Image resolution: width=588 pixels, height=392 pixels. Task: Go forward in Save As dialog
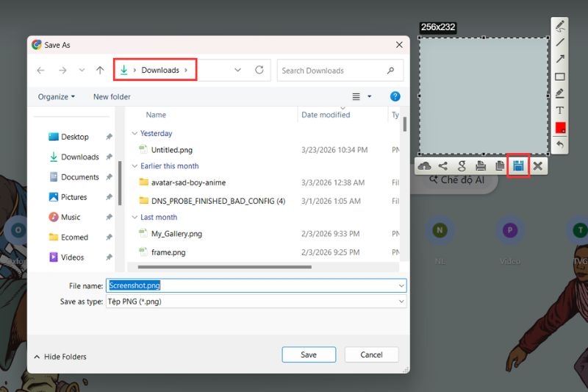tap(62, 70)
